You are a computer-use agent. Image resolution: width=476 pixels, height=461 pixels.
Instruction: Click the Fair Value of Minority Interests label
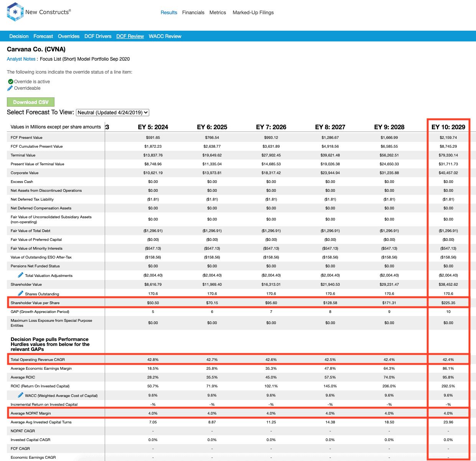click(36, 249)
